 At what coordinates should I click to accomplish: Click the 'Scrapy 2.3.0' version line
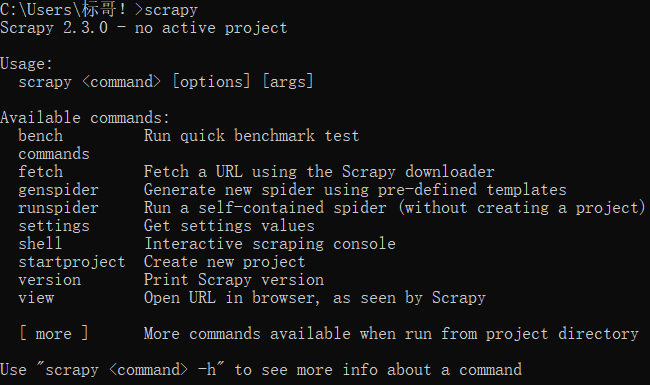[143, 28]
